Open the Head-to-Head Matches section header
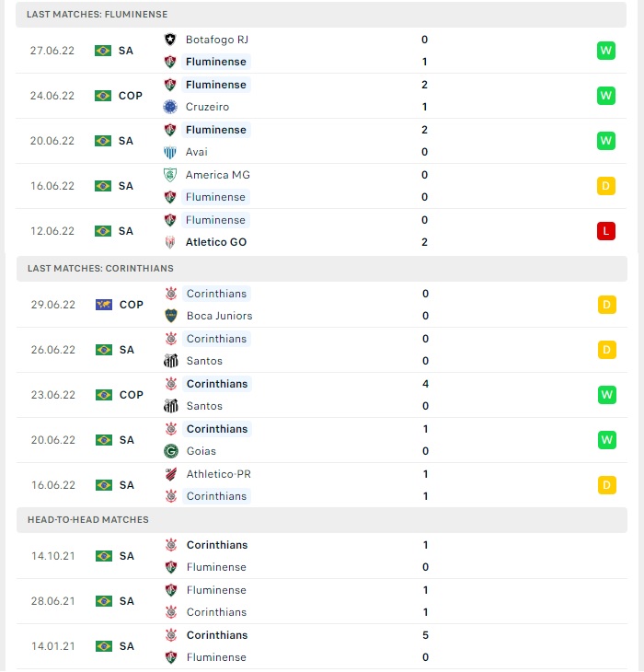The height and width of the screenshot is (672, 644). 322,520
